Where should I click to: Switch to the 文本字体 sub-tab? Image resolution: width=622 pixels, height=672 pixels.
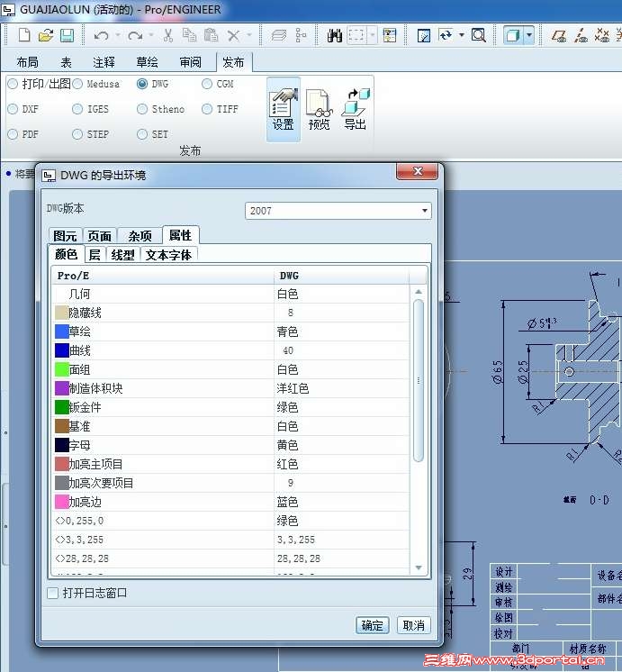[x=168, y=255]
